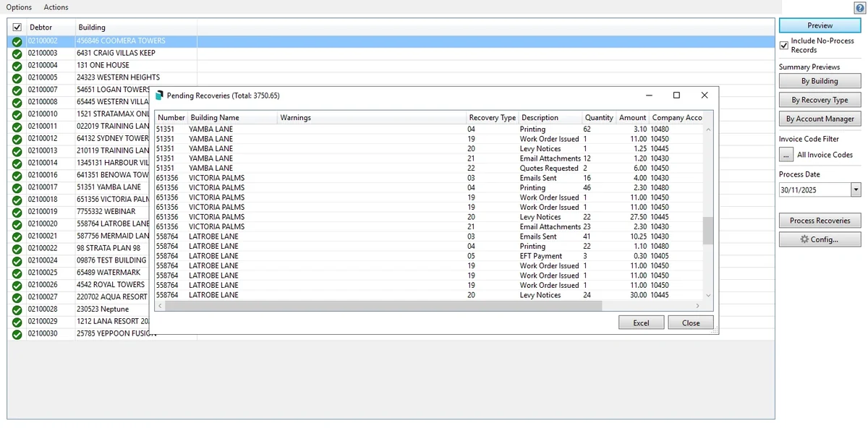Viewport: 868px width, 439px height.
Task: Sort by the Quantity column header
Action: click(599, 117)
